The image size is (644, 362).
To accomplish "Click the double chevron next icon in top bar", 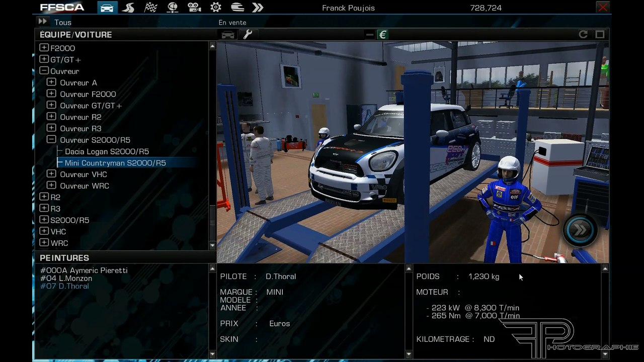I will (258, 8).
